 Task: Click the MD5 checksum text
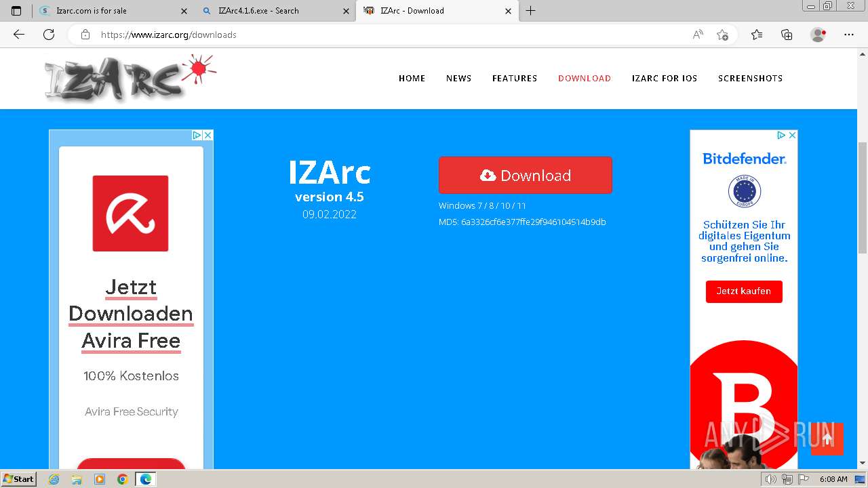(x=522, y=222)
